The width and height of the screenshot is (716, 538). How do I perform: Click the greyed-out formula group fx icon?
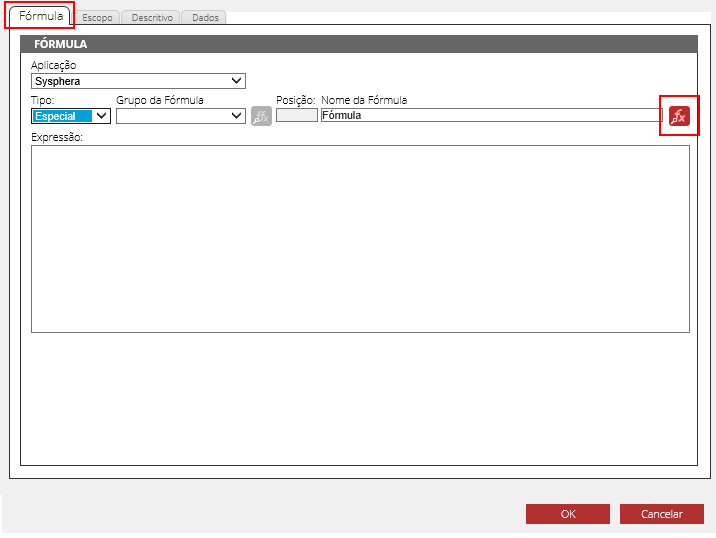point(261,116)
